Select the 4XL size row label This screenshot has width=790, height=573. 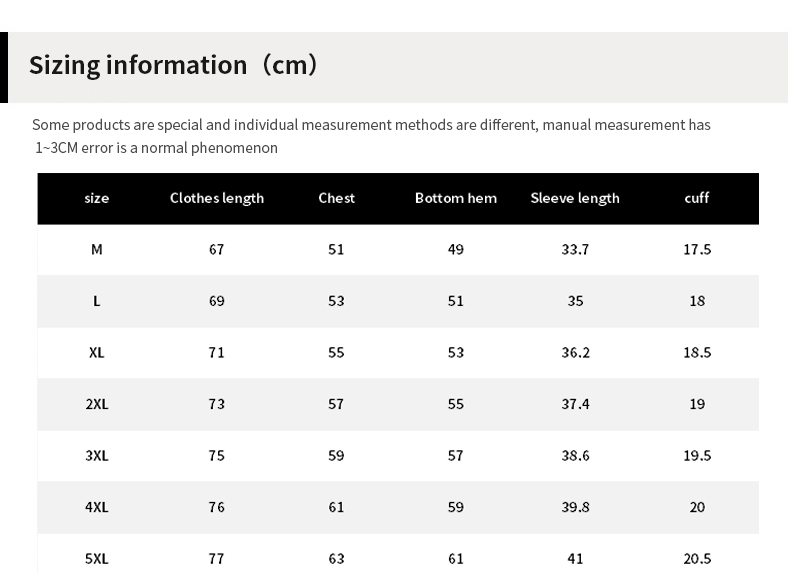(97, 507)
